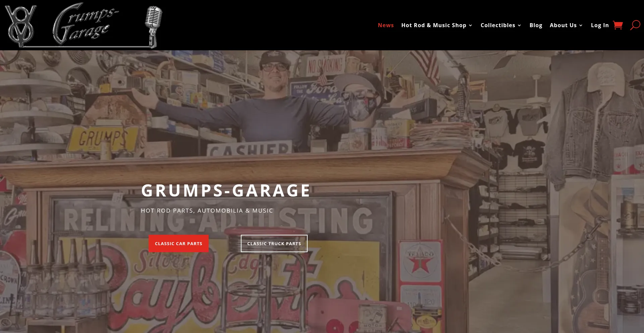Click About Us in the navigation
644x333 pixels.
point(563,25)
